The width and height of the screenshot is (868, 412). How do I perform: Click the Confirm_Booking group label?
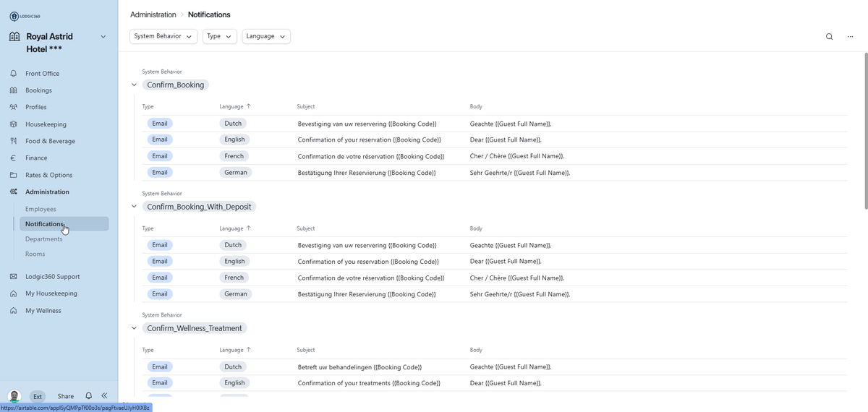(x=176, y=85)
